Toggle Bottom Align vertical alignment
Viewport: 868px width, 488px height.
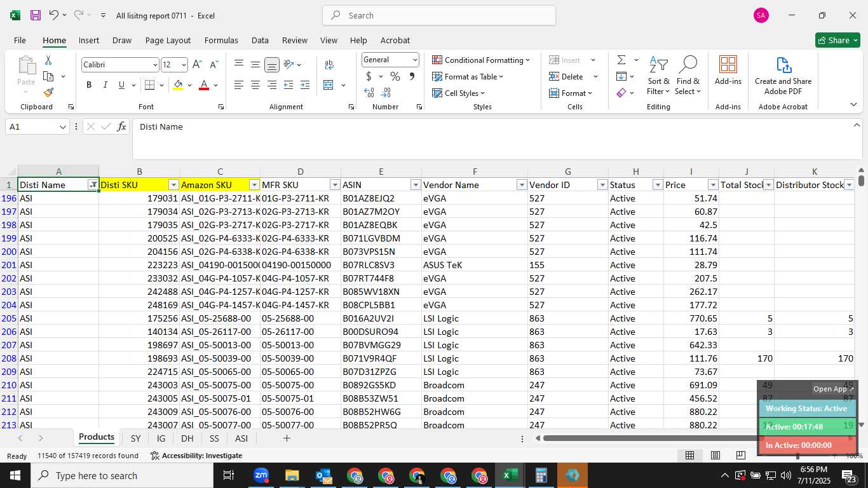click(x=272, y=65)
